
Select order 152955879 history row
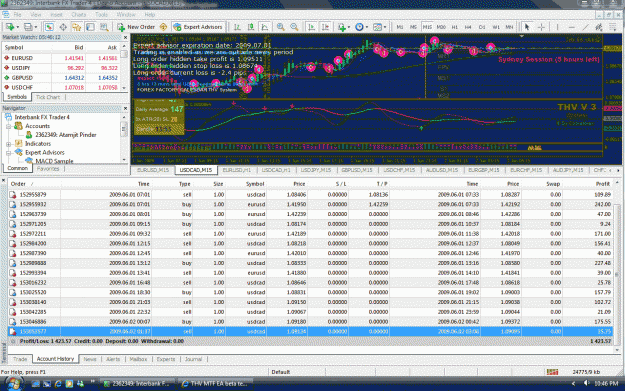coord(310,195)
